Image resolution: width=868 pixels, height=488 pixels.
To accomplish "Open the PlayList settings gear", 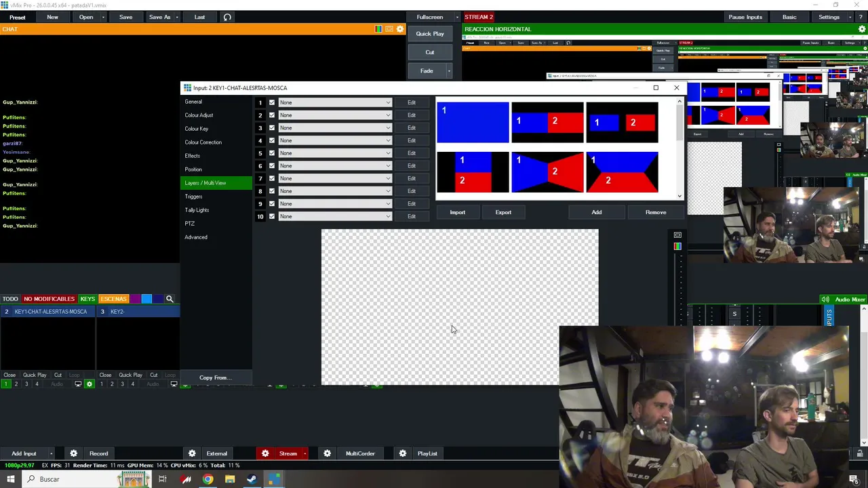I will click(x=402, y=453).
